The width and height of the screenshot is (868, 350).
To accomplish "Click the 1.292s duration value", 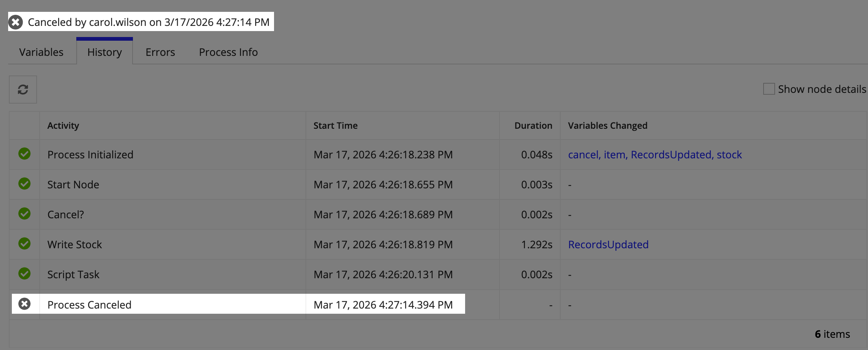I will [x=537, y=245].
